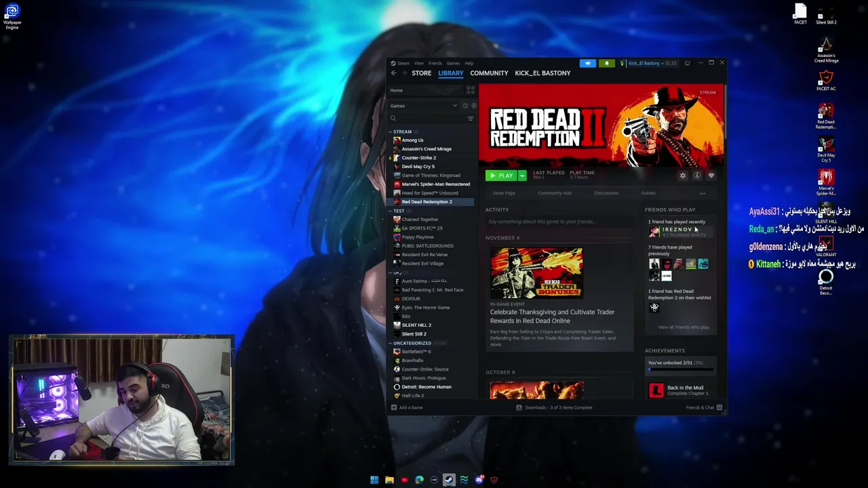This screenshot has height=488, width=868.
Task: Collapse the TEST collection
Action: pyautogui.click(x=391, y=211)
